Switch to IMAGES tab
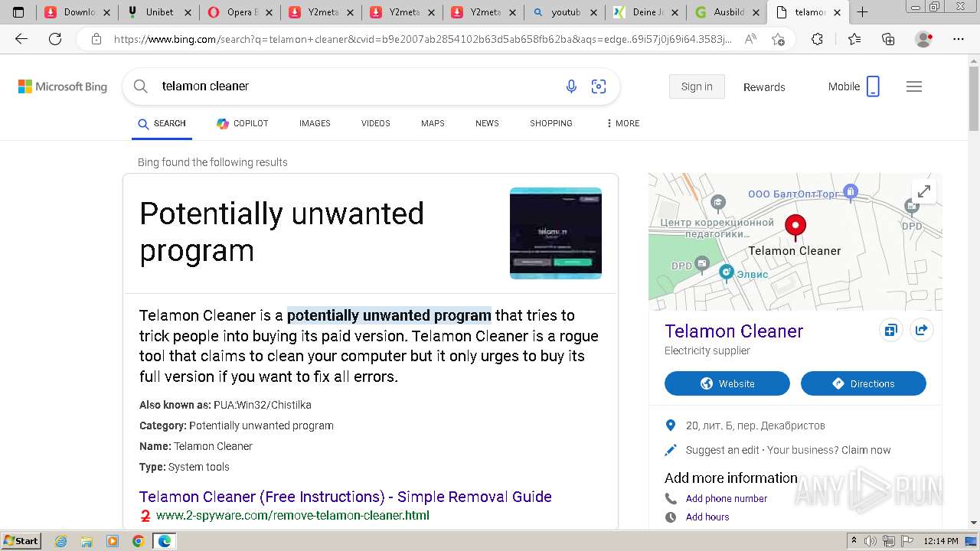Image resolution: width=980 pixels, height=551 pixels. pos(315,123)
